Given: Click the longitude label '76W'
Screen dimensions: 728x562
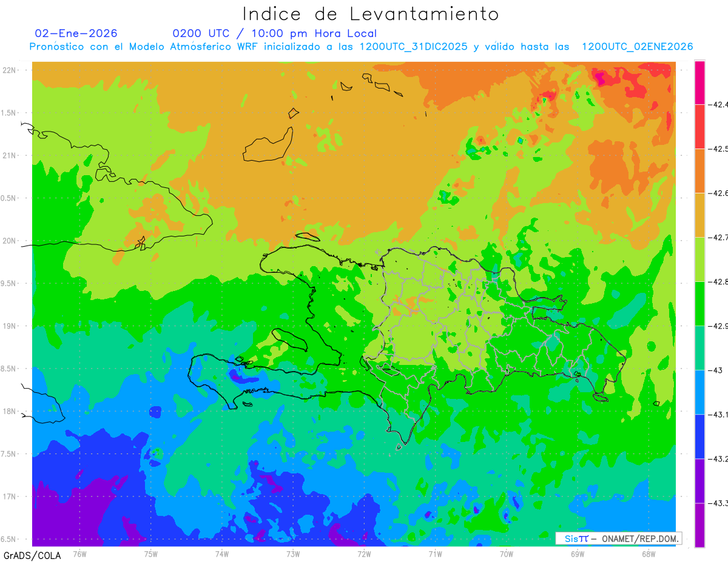Looking at the screenshot, I should [x=79, y=554].
